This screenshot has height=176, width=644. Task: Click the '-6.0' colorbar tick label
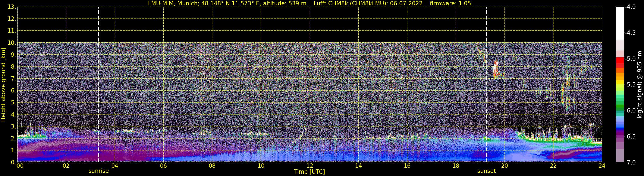tap(630, 110)
